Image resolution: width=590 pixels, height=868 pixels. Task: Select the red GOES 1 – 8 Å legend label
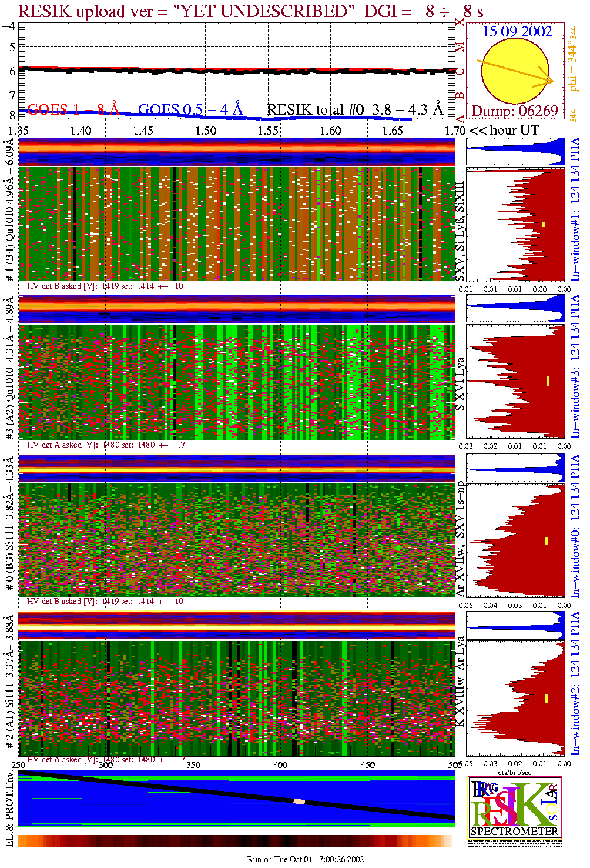[x=73, y=109]
